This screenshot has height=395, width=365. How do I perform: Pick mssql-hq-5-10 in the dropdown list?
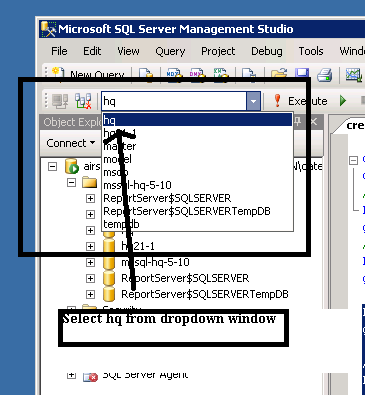[x=197, y=185]
